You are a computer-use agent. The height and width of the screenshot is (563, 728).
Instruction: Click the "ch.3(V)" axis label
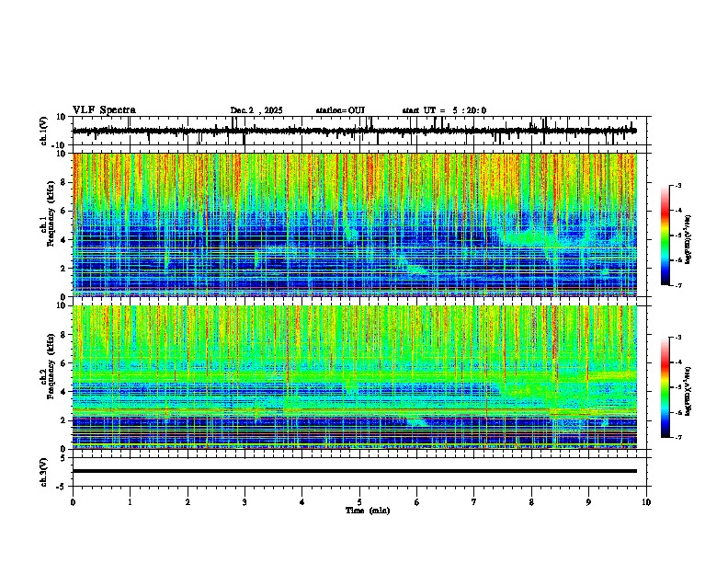(x=44, y=472)
